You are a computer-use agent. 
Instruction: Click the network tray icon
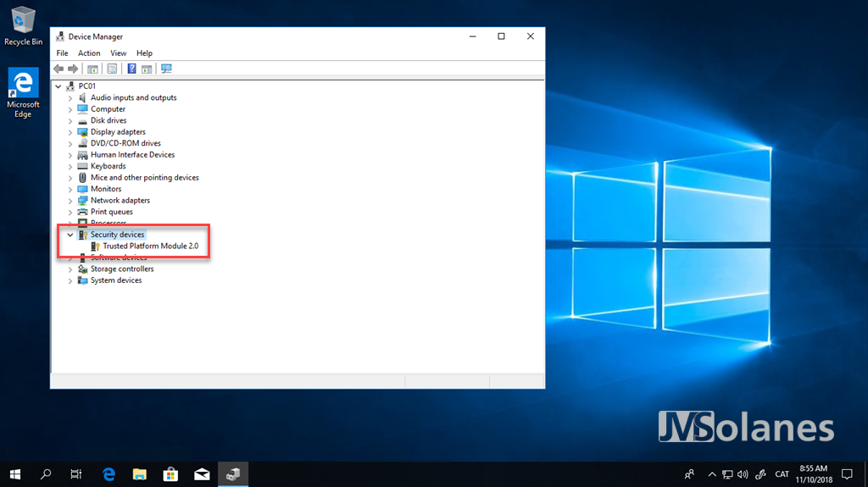click(727, 474)
